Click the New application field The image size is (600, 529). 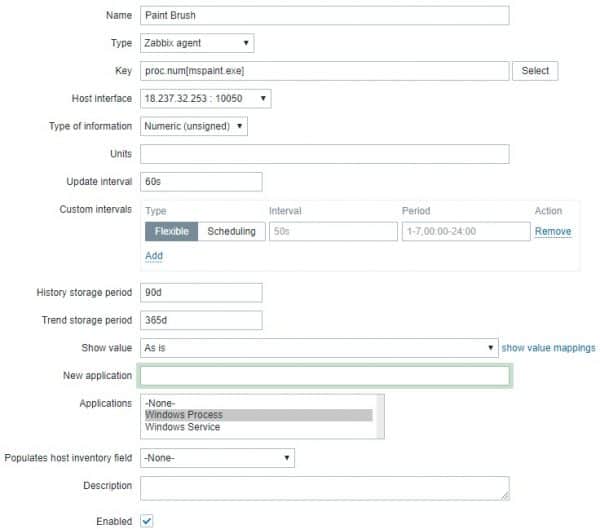tap(324, 376)
